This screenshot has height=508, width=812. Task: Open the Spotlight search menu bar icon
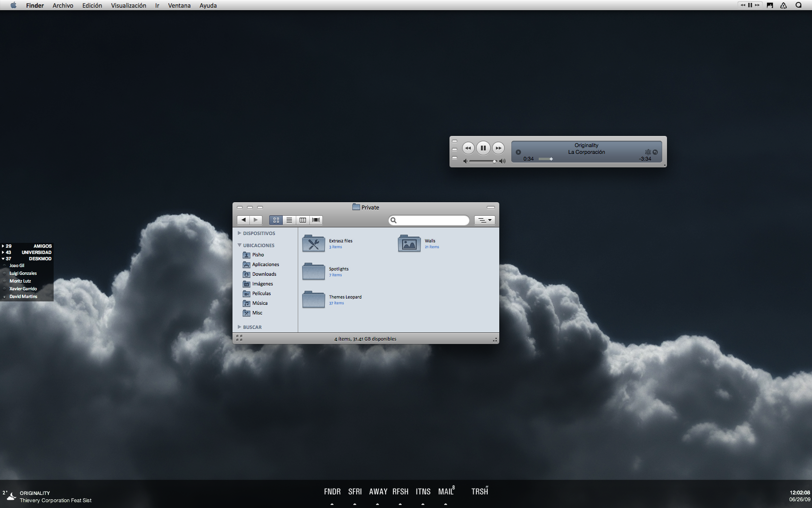point(798,5)
